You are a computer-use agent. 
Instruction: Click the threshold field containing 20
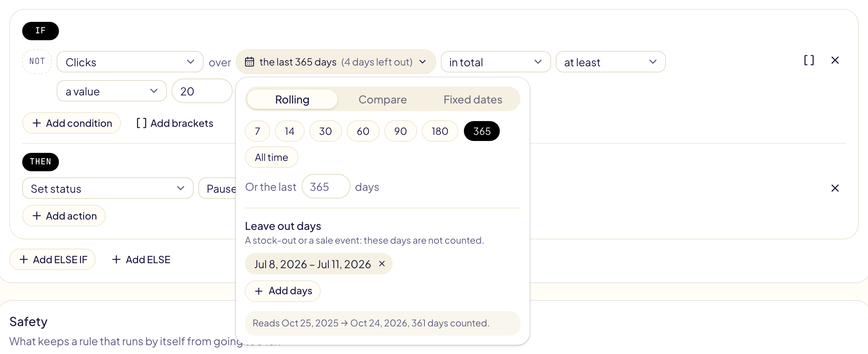click(202, 91)
